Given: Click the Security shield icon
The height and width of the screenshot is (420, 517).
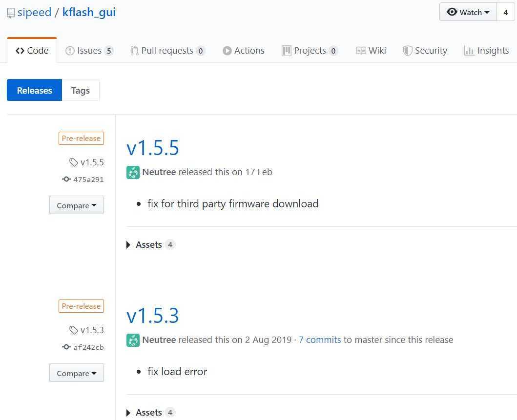Looking at the screenshot, I should point(408,51).
